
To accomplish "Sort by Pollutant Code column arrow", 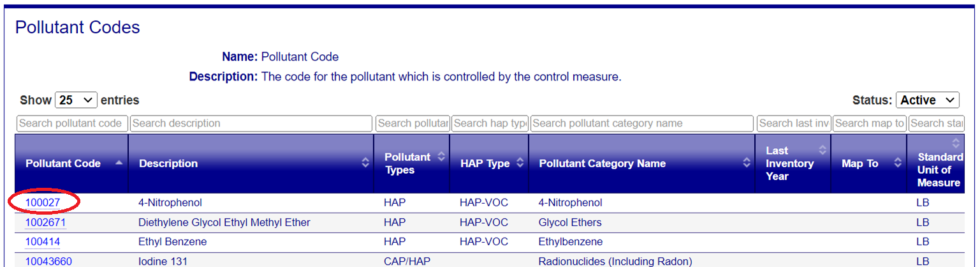I will pyautogui.click(x=119, y=164).
